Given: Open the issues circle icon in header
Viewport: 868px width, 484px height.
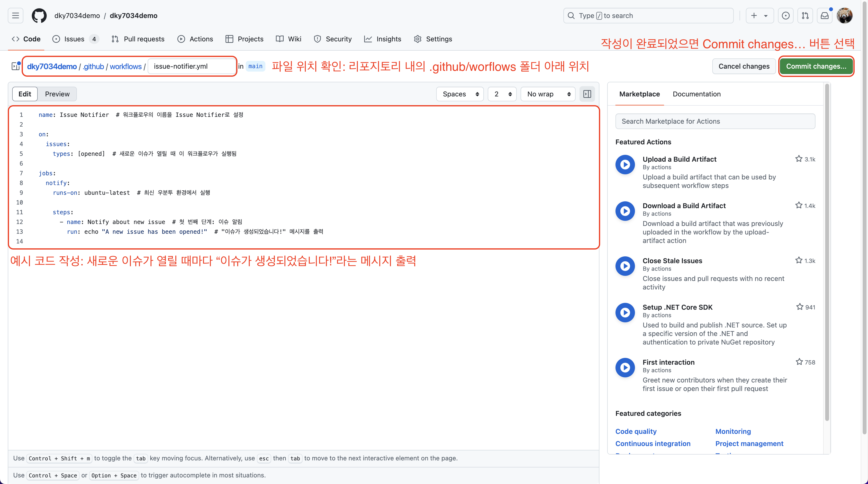Looking at the screenshot, I should pos(786,16).
